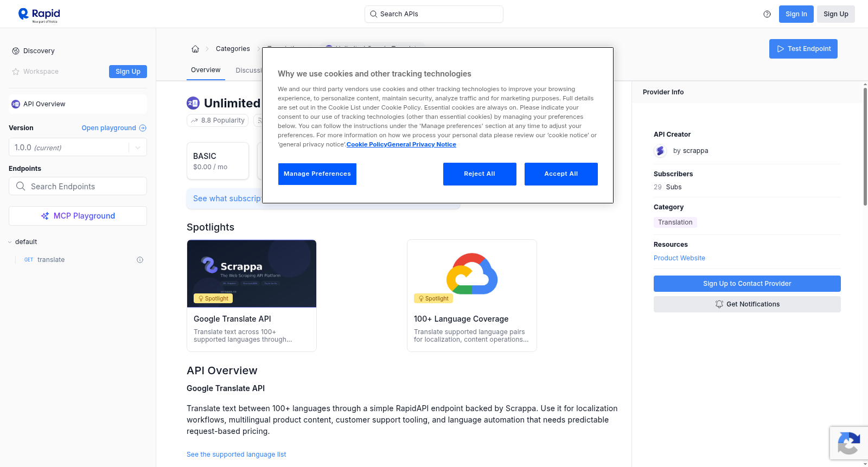This screenshot has height=467, width=868.
Task: Click the API Overview sidebar icon
Action: [16, 104]
